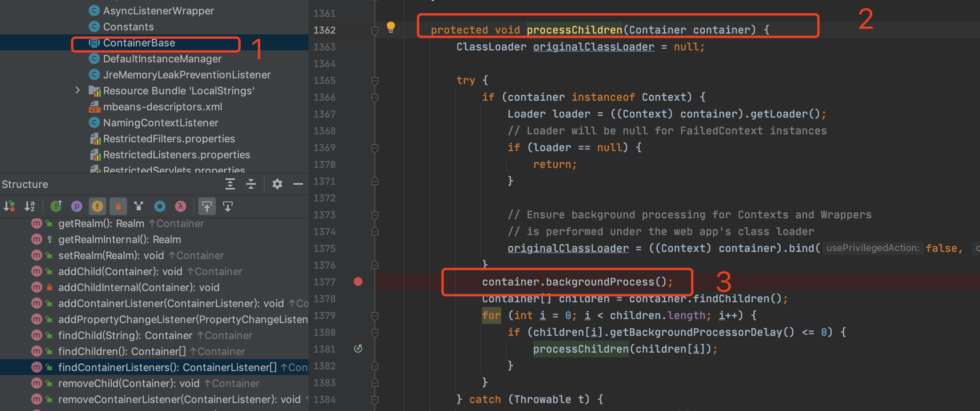Collapse the if-instanceof fold on line 1366

tap(375, 98)
